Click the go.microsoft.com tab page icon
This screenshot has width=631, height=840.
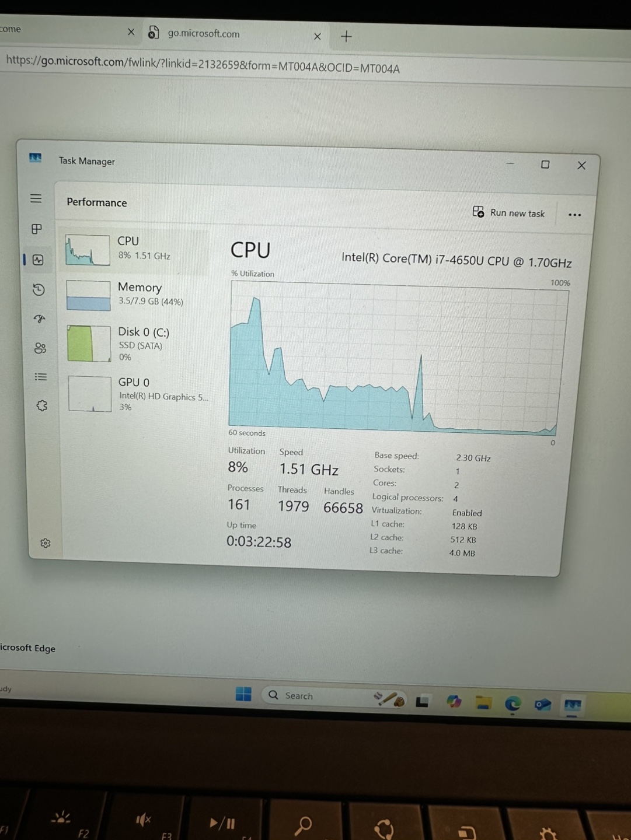(154, 32)
